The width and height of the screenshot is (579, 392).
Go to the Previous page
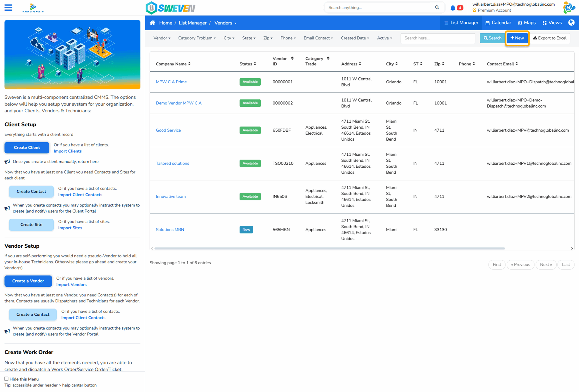coord(520,265)
